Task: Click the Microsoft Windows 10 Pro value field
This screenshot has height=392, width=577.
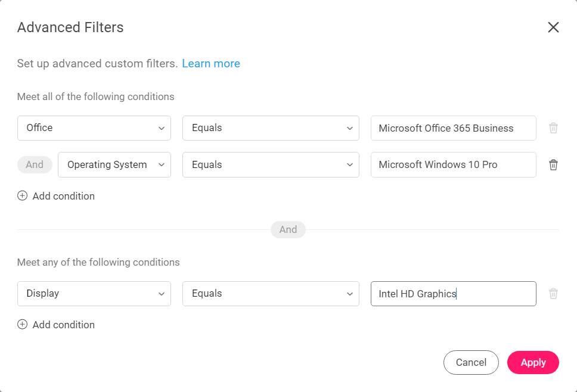Action: tap(454, 165)
